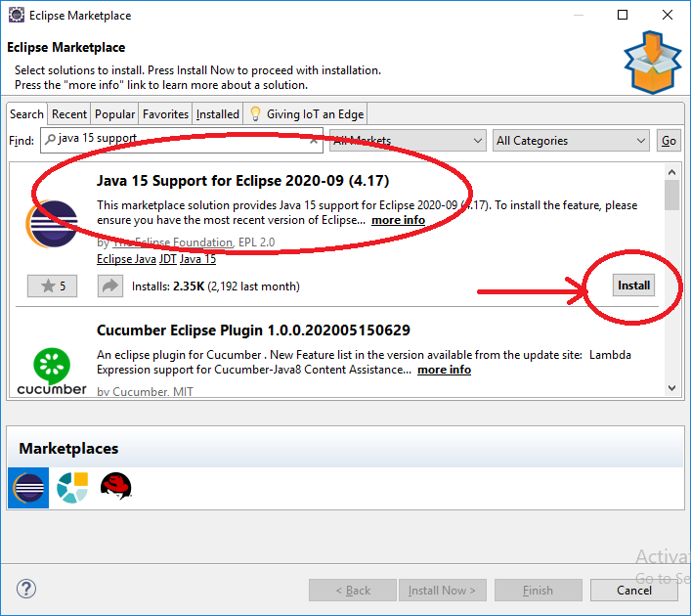The width and height of the screenshot is (691, 616).
Task: Switch to the Installed tab
Action: pos(218,114)
